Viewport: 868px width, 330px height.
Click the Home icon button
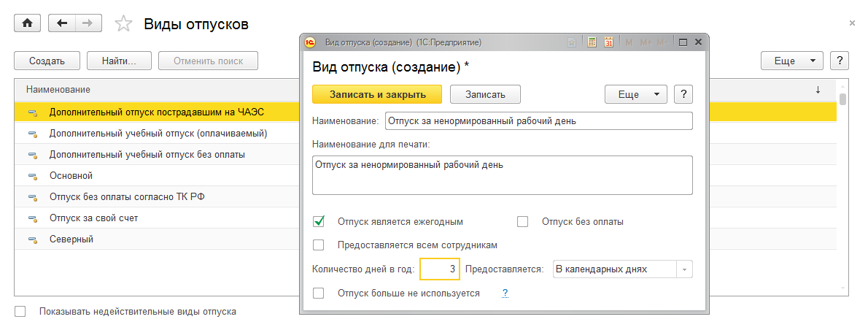28,23
